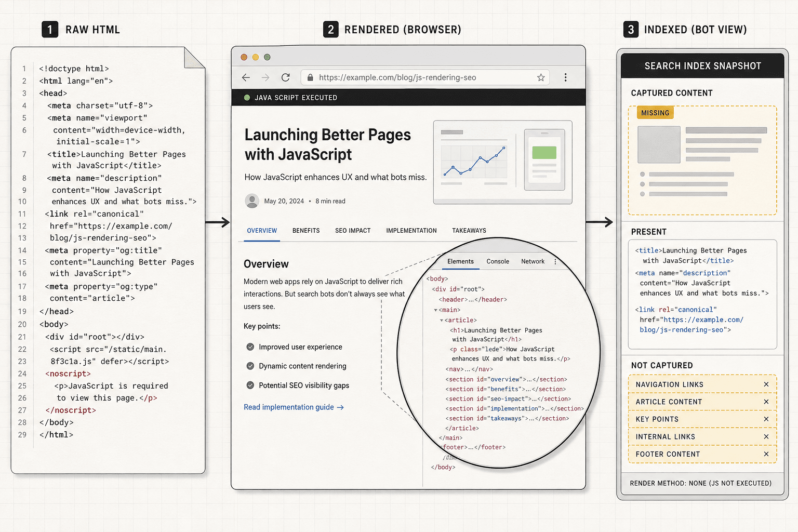
Task: Click the p class lede node
Action: (x=510, y=354)
